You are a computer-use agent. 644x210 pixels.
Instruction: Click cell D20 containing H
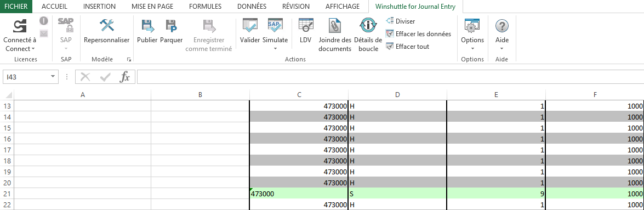397,183
